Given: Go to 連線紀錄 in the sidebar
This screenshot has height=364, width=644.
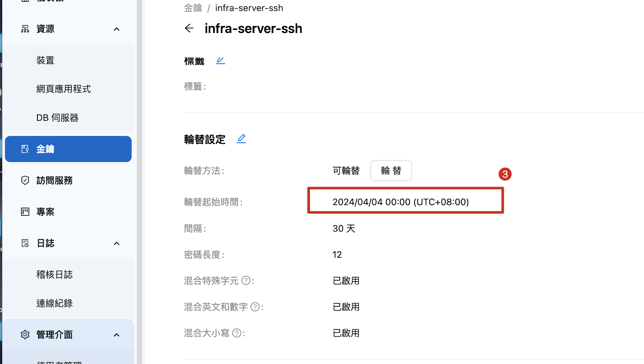Looking at the screenshot, I should pyautogui.click(x=55, y=303).
